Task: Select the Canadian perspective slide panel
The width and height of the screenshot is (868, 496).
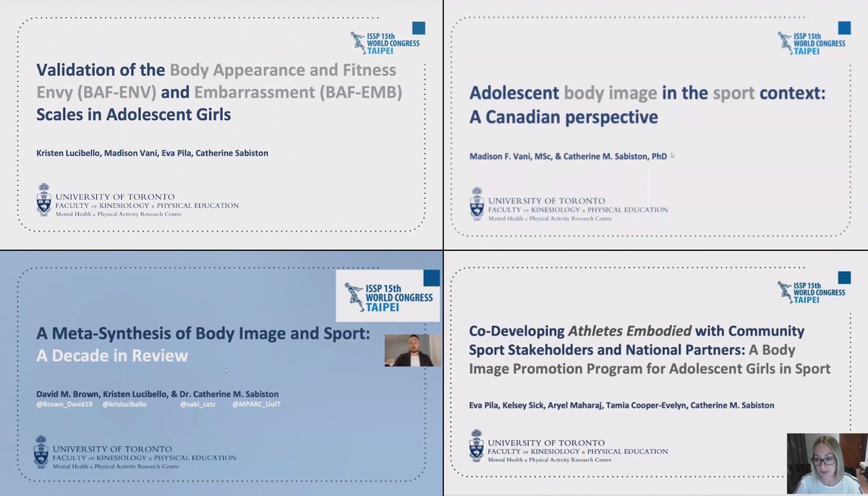Action: click(x=651, y=123)
